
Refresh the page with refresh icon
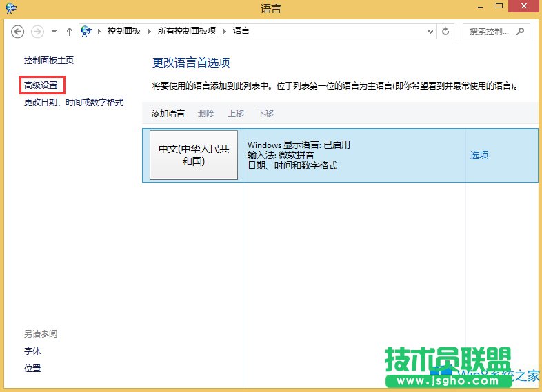pos(445,32)
